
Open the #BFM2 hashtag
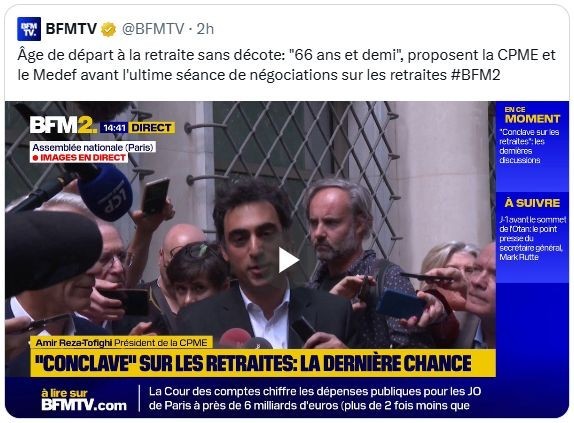click(x=475, y=75)
